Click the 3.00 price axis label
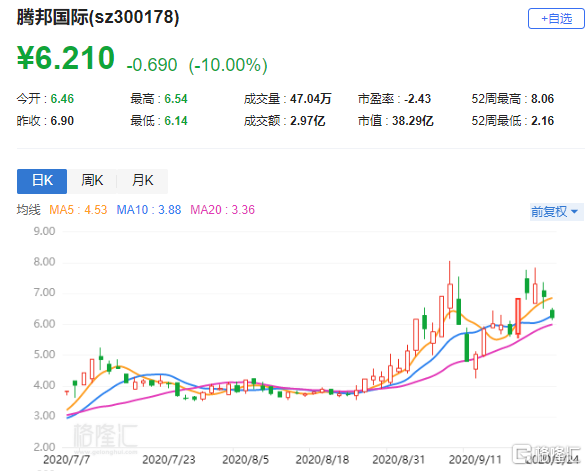The width and height of the screenshot is (587, 471). tap(44, 416)
